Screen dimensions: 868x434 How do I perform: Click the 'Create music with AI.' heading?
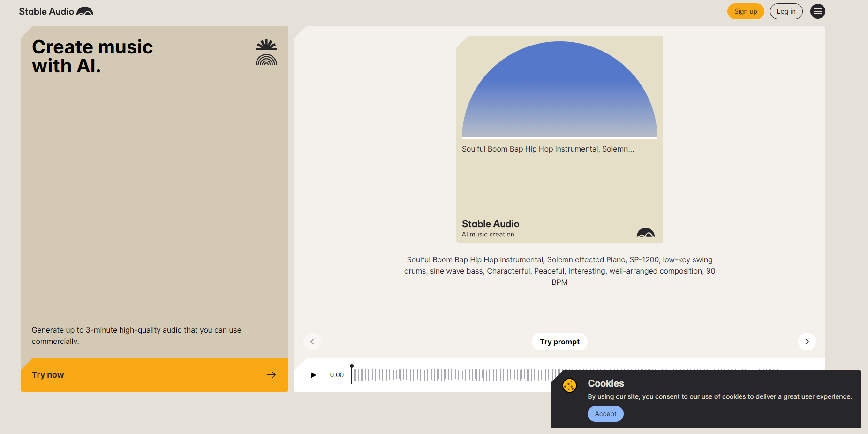[x=92, y=56]
